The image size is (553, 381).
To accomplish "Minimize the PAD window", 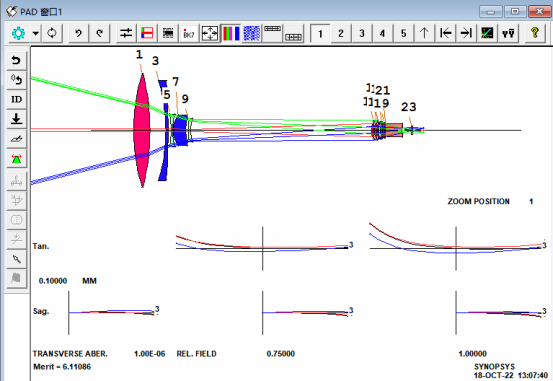I will 491,12.
